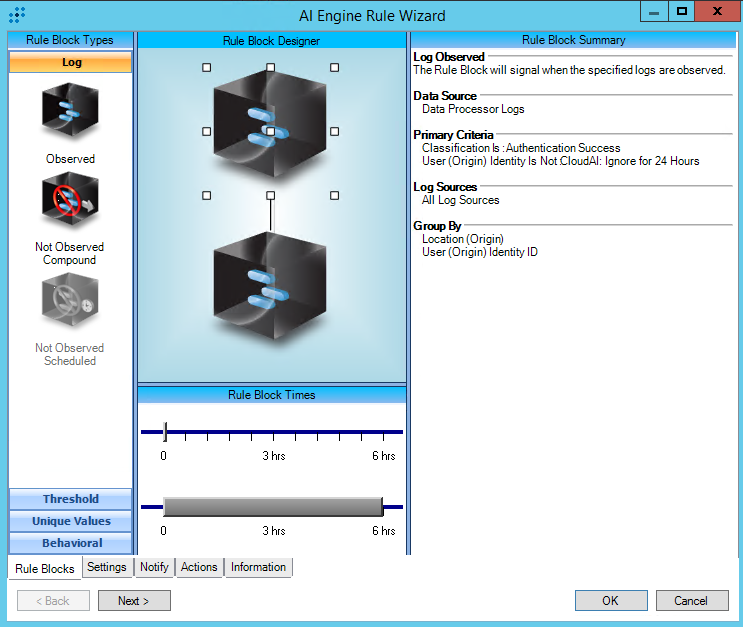Select the Observed log rule block icon
The height and width of the screenshot is (627, 743).
(70, 111)
